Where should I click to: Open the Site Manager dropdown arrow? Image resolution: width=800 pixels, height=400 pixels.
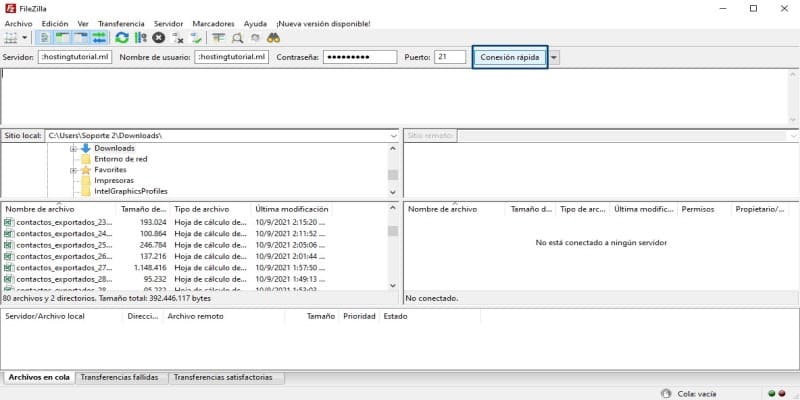pyautogui.click(x=24, y=38)
